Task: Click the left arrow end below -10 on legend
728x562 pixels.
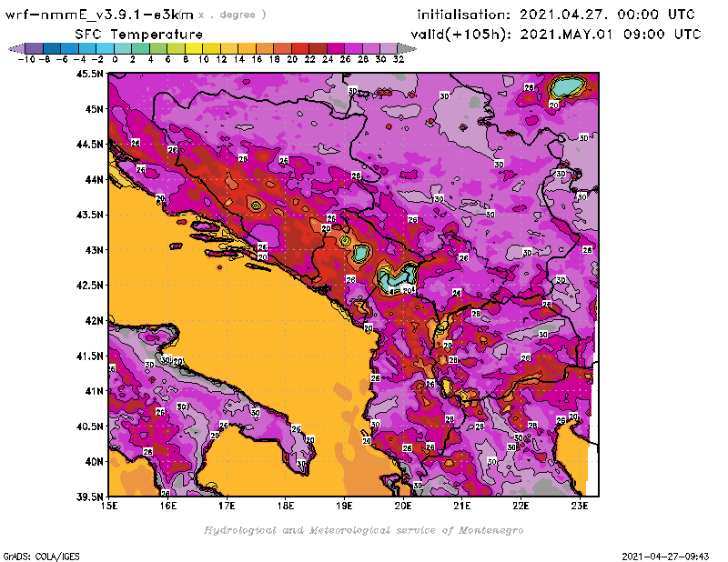Action: tap(16, 49)
